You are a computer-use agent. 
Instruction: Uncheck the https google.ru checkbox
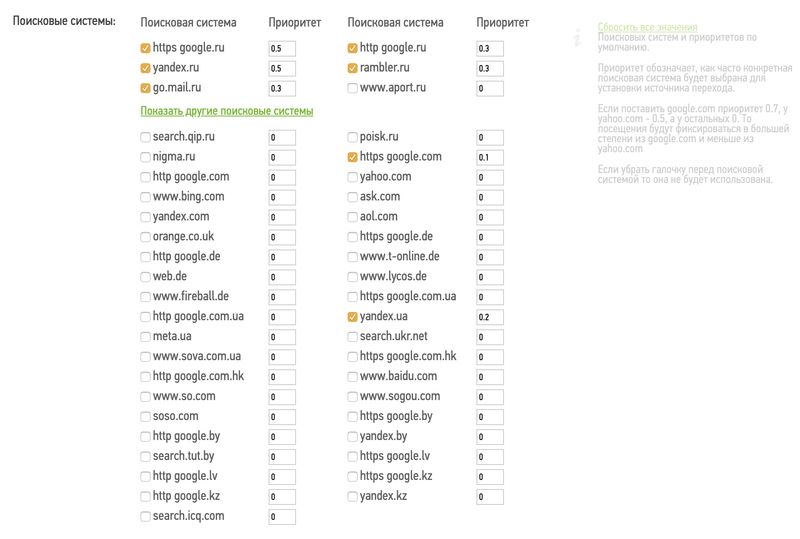146,48
